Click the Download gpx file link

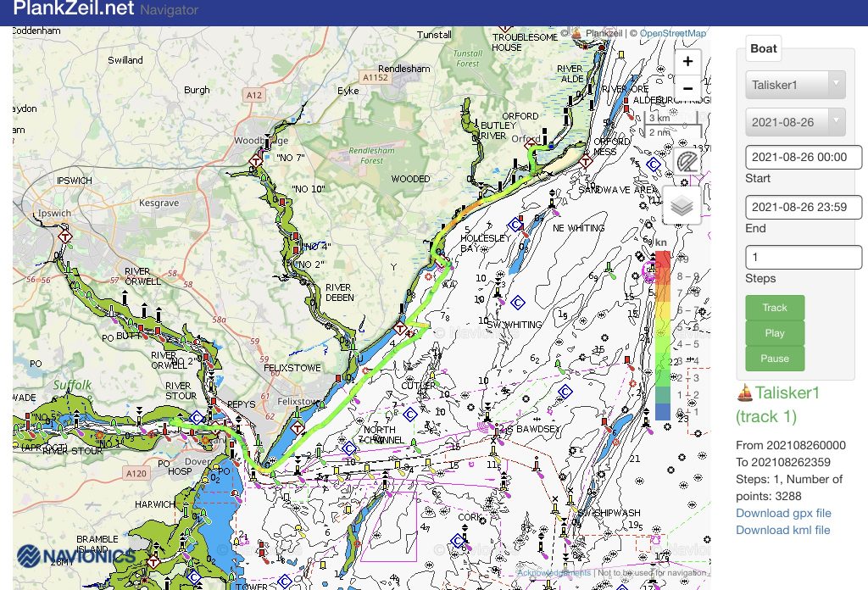coord(783,513)
